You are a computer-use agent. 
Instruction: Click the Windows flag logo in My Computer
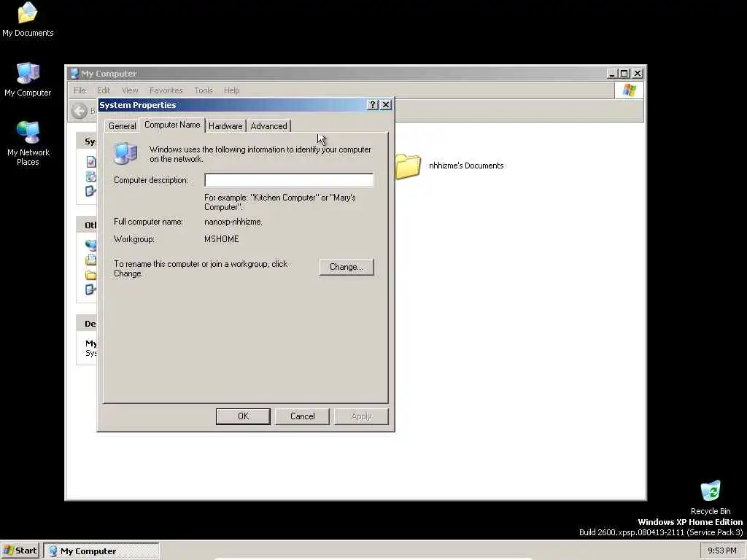coord(629,90)
